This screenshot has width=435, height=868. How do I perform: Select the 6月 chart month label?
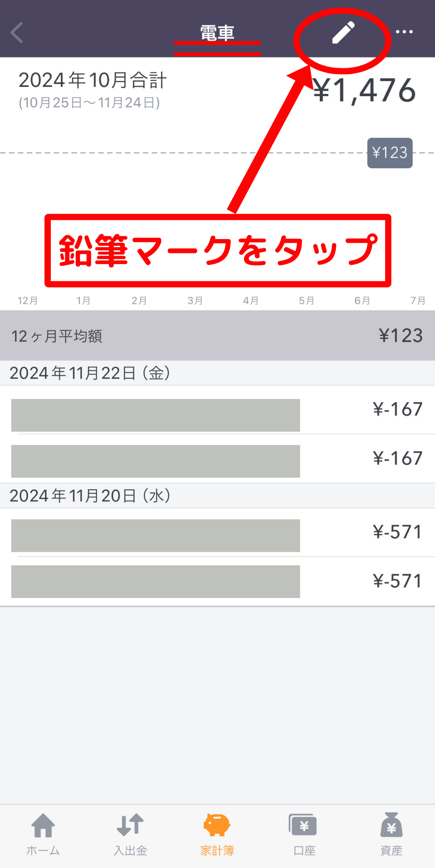[362, 300]
